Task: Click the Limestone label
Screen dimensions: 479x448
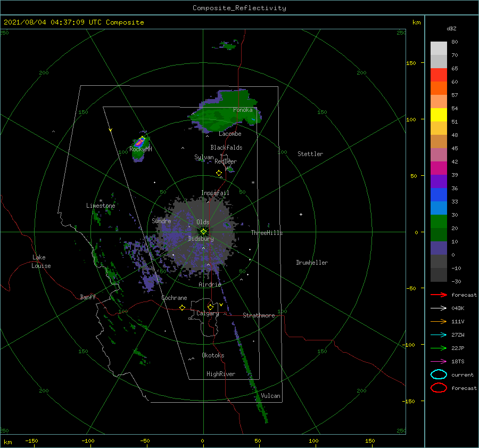Action: click(x=101, y=206)
